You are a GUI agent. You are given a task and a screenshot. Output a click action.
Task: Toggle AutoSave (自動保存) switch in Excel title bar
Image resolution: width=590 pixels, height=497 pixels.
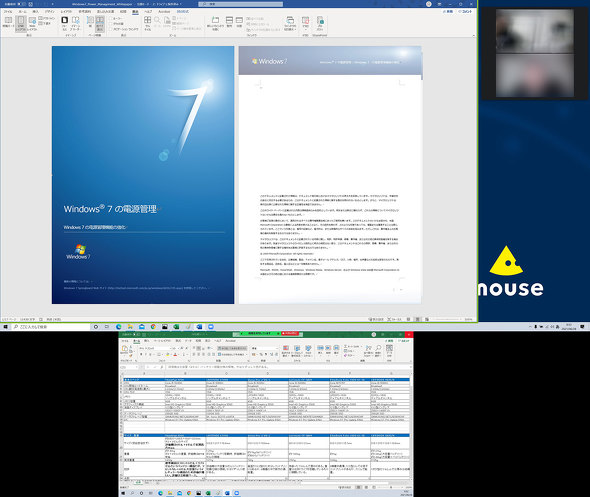(136, 334)
